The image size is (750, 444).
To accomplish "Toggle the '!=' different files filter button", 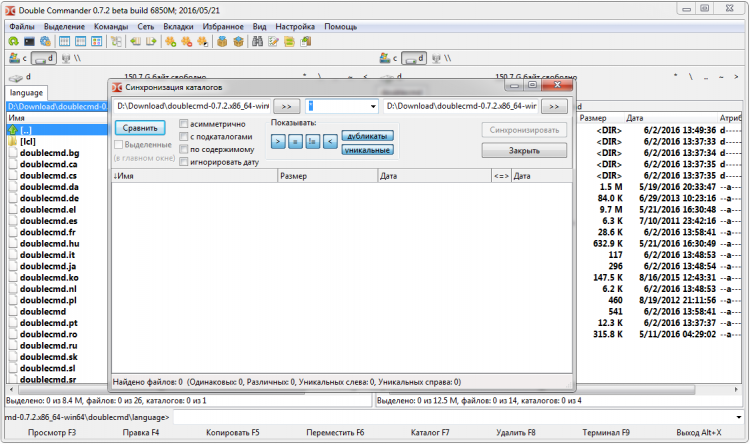I will click(x=312, y=142).
